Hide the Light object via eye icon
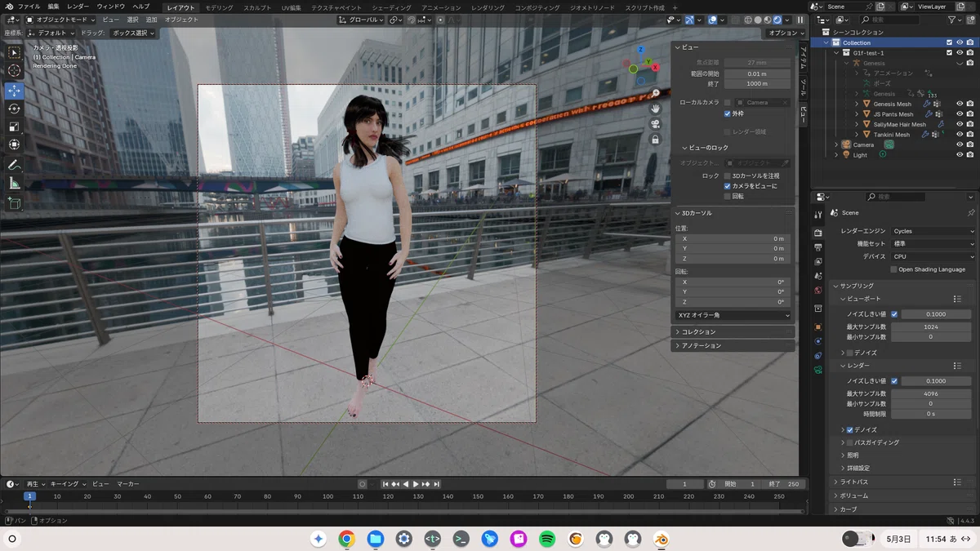This screenshot has width=980, height=551. coord(960,155)
